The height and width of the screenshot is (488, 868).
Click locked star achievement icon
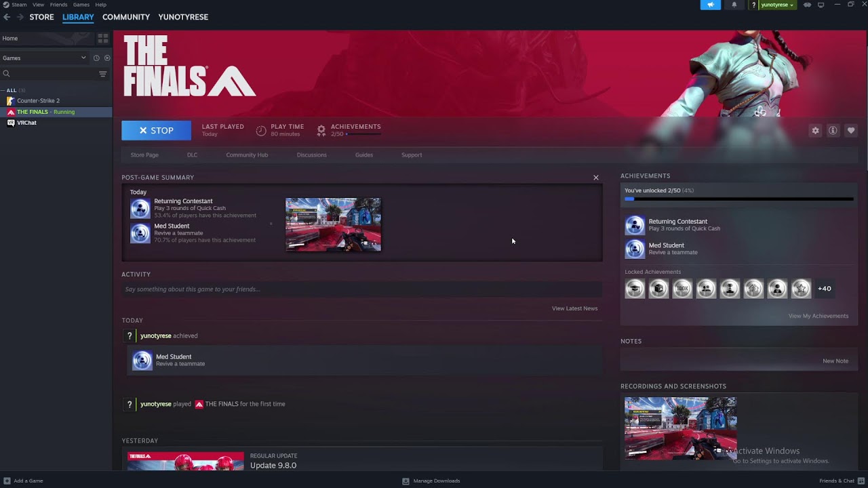tap(801, 289)
